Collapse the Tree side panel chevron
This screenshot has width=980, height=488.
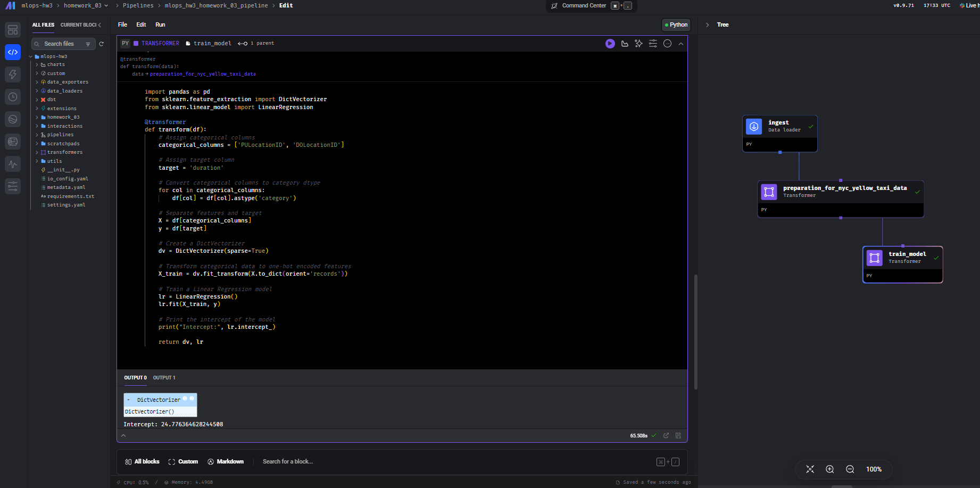[x=707, y=25]
